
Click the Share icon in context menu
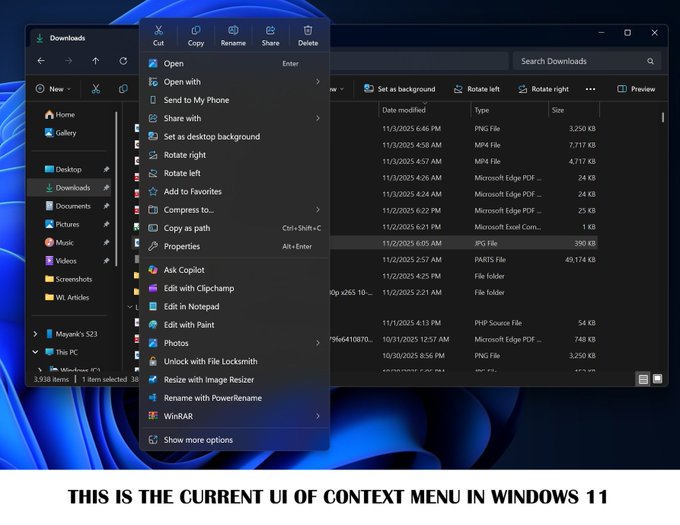[x=270, y=35]
